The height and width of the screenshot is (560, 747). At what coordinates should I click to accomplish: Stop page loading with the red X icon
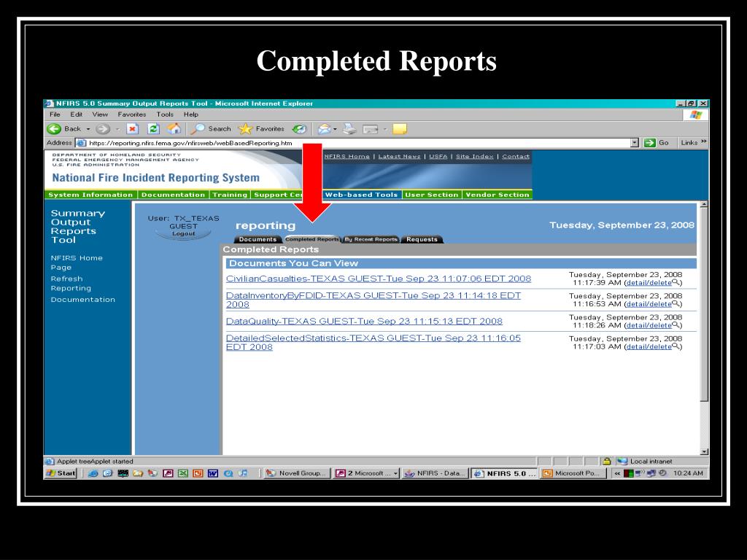(x=133, y=128)
